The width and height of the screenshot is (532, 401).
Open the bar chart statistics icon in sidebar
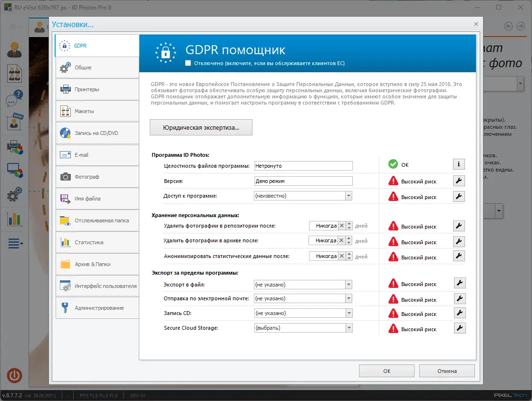coord(14,219)
